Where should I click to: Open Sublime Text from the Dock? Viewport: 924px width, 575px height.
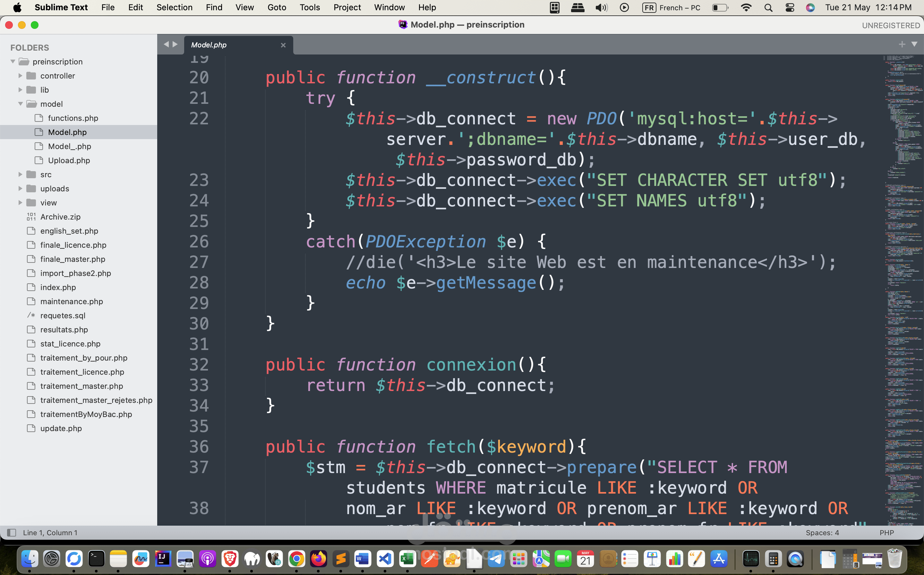point(341,559)
